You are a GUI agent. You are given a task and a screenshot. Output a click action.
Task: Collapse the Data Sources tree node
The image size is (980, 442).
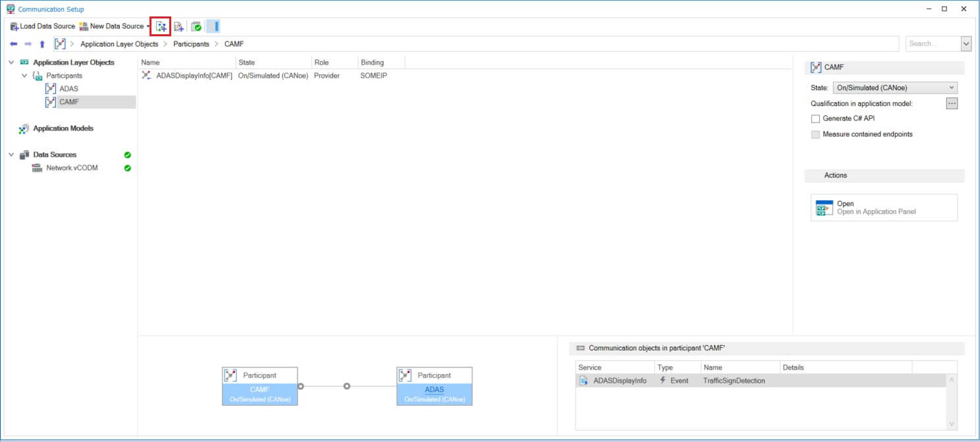11,155
